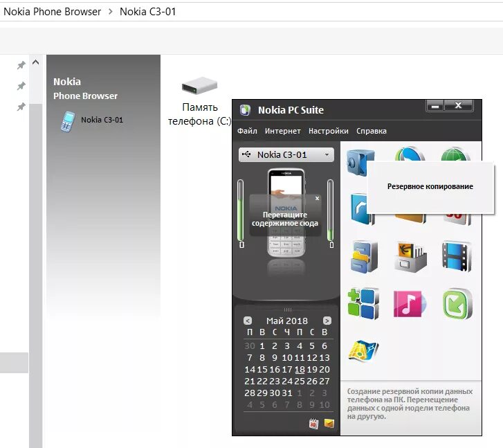Open the Интернет menu
The width and height of the screenshot is (503, 448).
click(282, 131)
